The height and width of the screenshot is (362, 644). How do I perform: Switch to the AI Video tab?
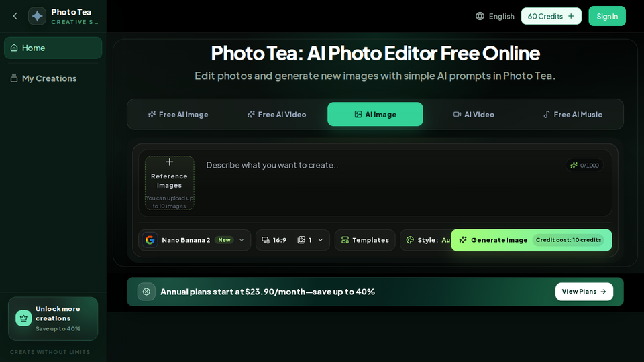474,115
